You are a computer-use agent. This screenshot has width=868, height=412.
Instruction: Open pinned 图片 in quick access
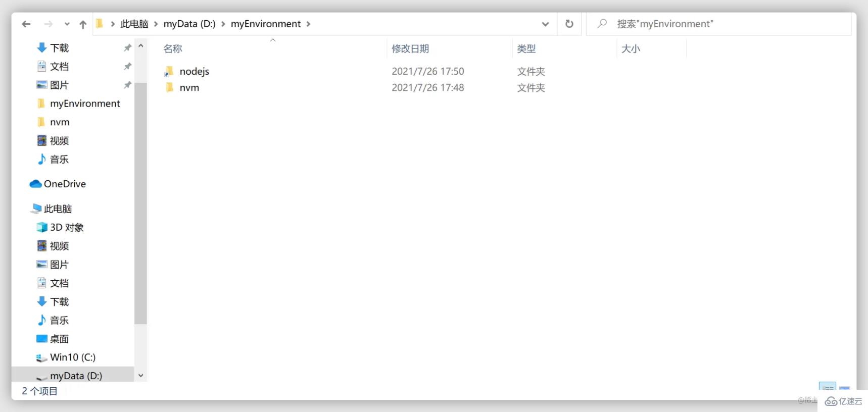pos(59,85)
